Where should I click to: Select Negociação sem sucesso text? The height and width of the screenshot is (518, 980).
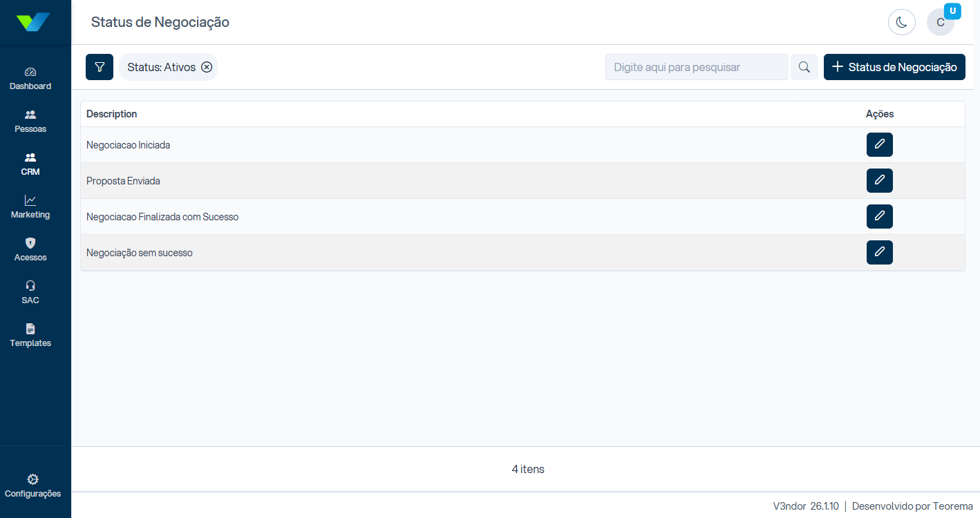[x=140, y=253]
